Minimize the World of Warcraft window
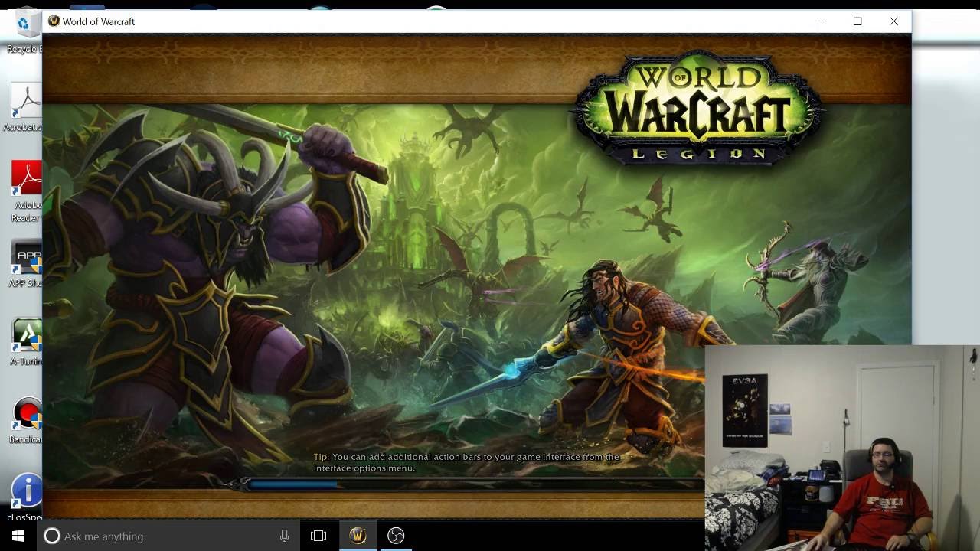Screen dimensions: 980x551 pyautogui.click(x=822, y=21)
